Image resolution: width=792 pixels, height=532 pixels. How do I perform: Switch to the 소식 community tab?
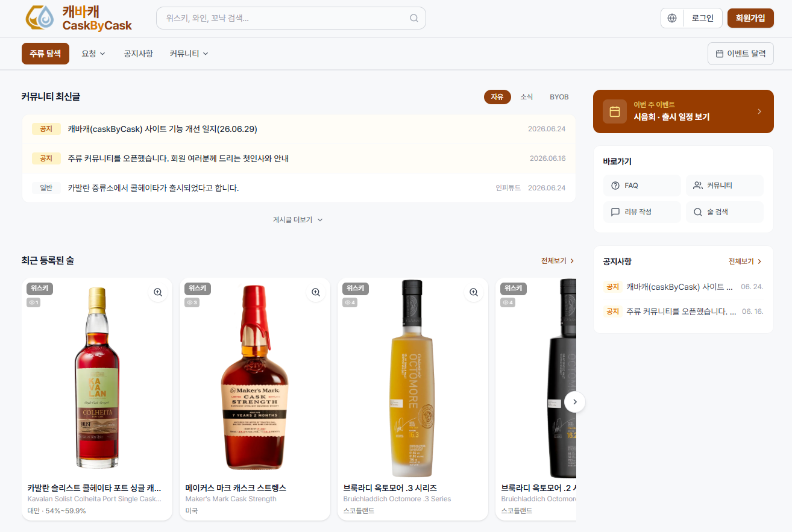click(527, 97)
